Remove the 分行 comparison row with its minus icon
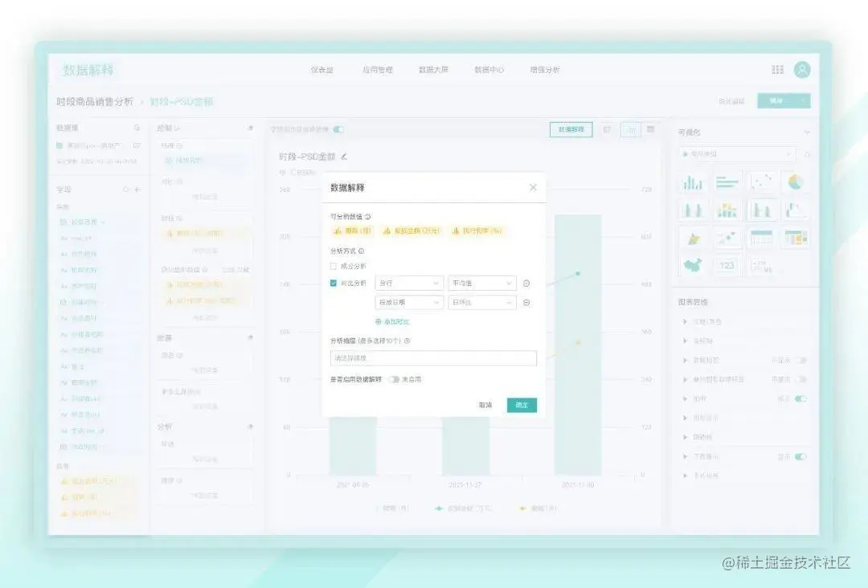Viewport: 868px width, 588px height. [x=526, y=284]
